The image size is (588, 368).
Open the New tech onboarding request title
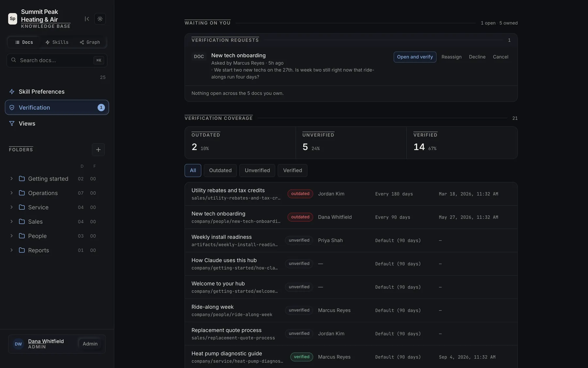click(238, 55)
